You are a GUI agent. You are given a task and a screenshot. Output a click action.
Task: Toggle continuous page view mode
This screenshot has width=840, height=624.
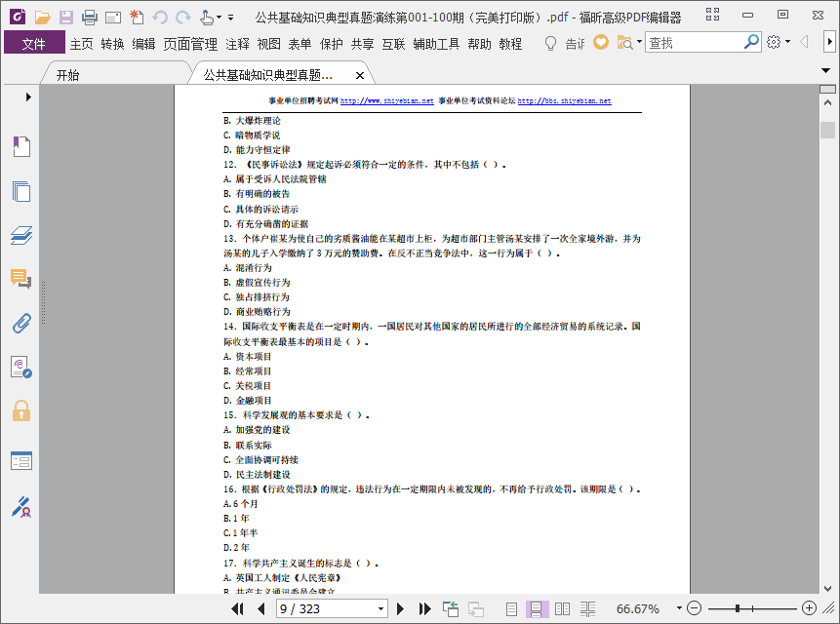(537, 608)
